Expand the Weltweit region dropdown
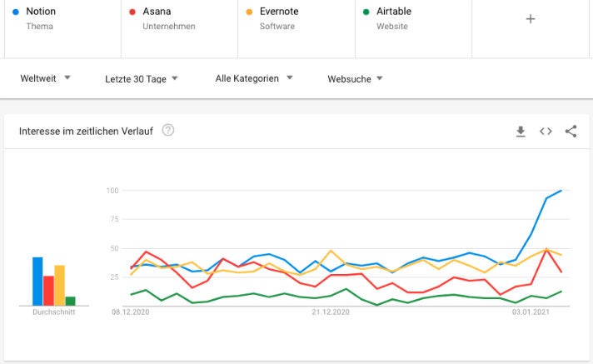Image resolution: width=593 pixels, height=364 pixels. pyautogui.click(x=45, y=78)
